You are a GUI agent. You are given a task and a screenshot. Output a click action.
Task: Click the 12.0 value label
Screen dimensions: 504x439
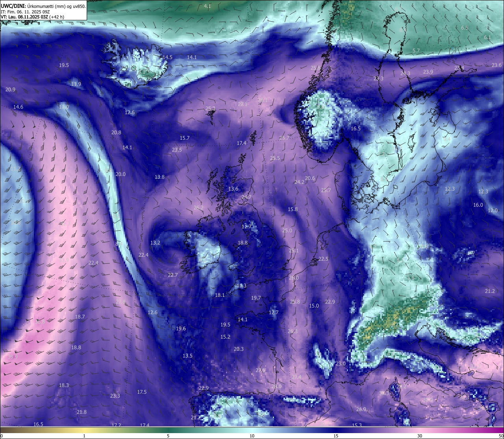(493, 211)
